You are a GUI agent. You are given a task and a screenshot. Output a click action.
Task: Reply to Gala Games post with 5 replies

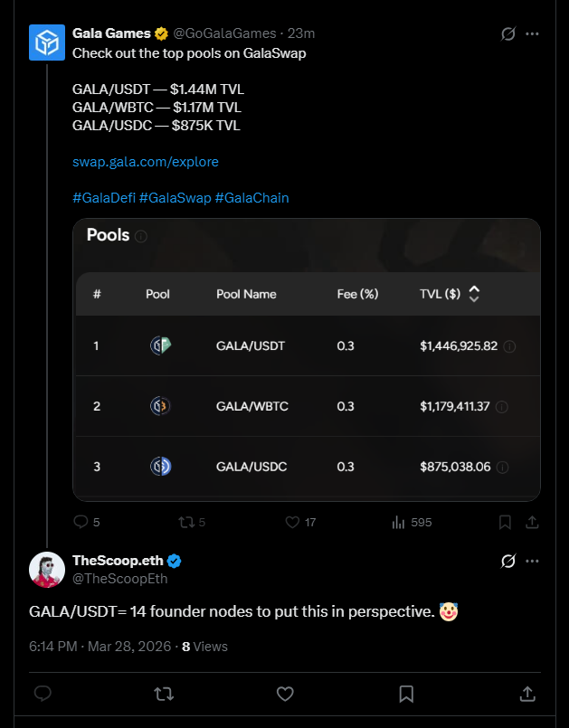point(87,523)
